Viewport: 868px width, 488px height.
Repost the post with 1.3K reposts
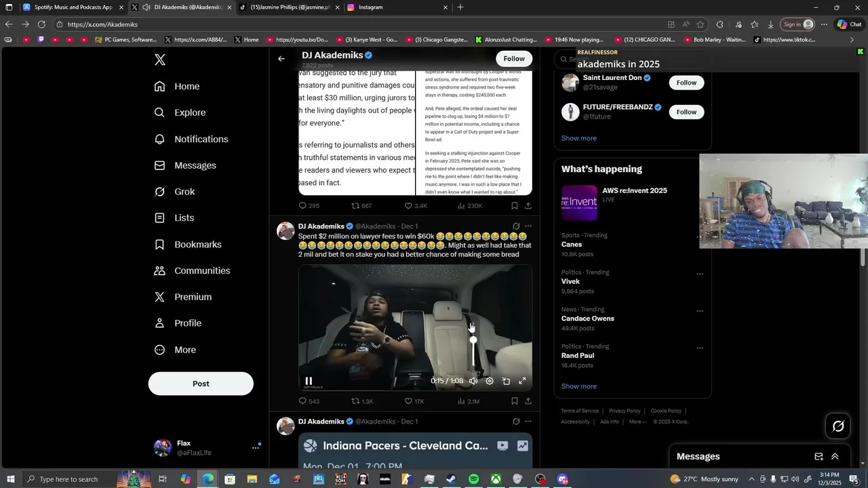point(361,401)
